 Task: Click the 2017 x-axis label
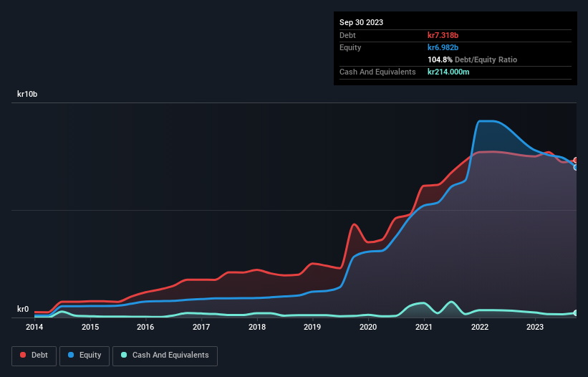(x=201, y=327)
